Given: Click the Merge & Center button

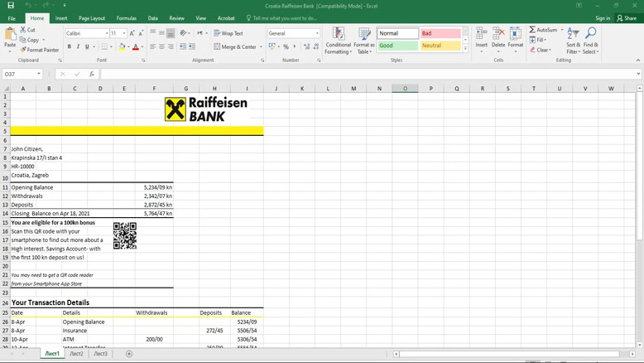Looking at the screenshot, I should pos(236,46).
